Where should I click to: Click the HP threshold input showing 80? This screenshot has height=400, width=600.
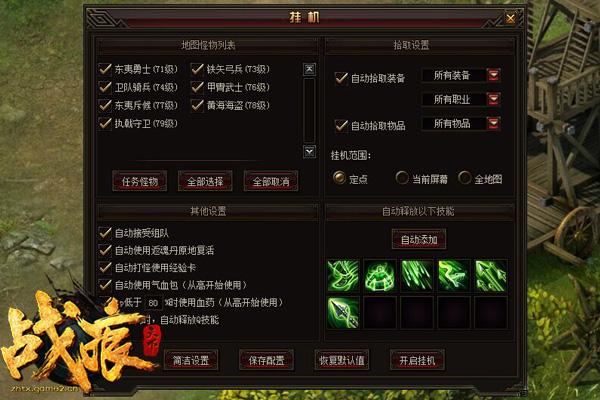point(153,303)
